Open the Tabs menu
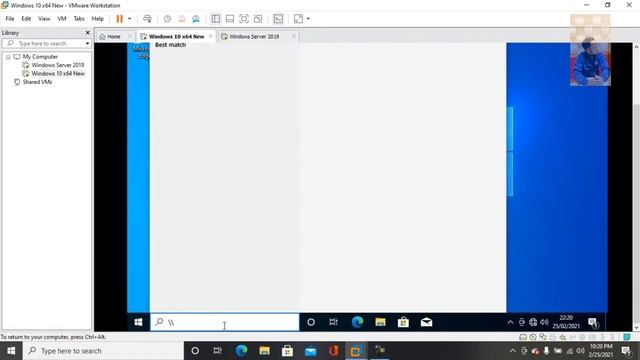 tap(79, 19)
